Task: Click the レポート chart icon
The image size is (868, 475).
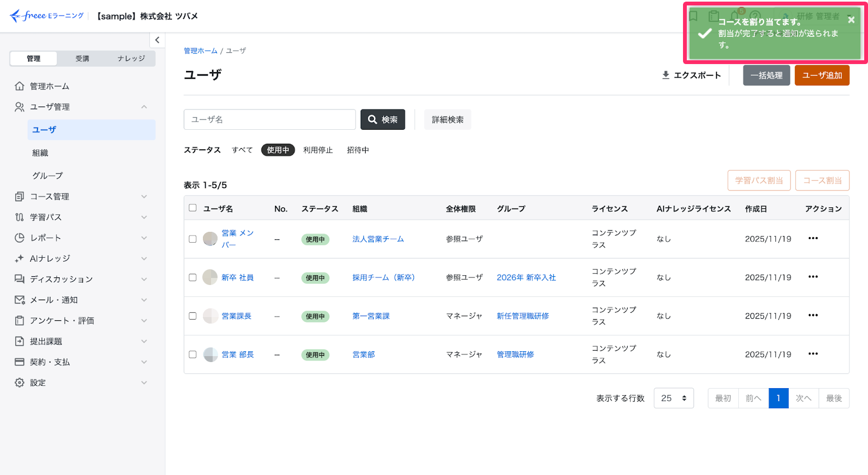Action: click(20, 238)
